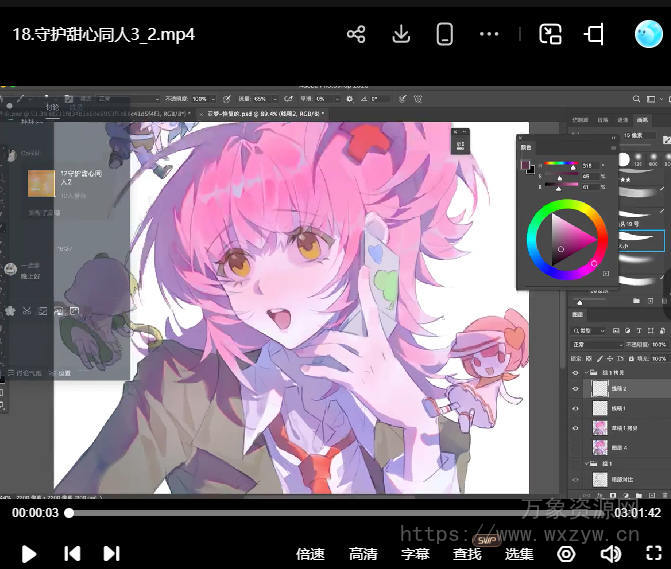Open the 高清 video quality menu

coord(363,554)
